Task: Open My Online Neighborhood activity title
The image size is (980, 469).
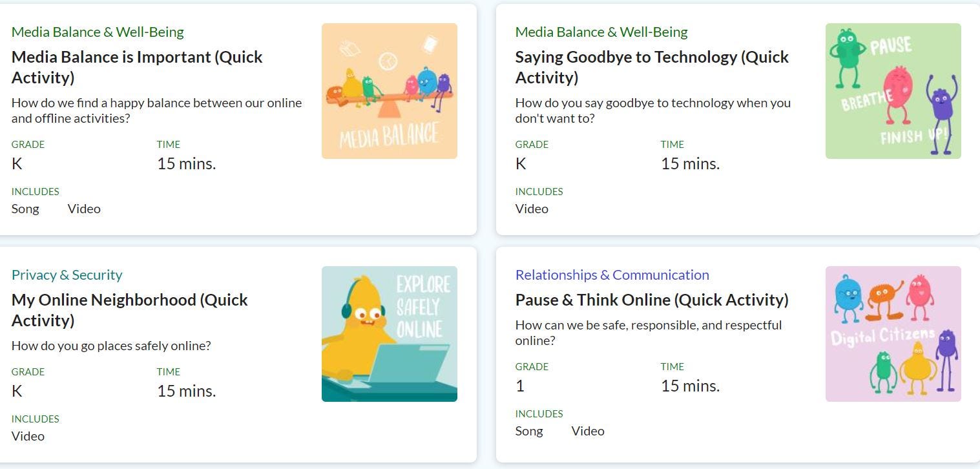Action: pos(130,310)
